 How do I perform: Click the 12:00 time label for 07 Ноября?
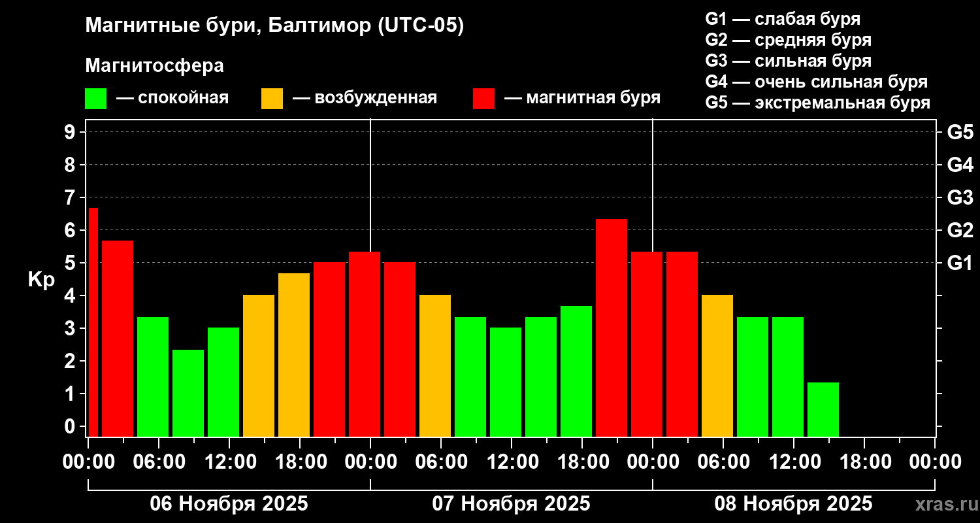click(512, 462)
